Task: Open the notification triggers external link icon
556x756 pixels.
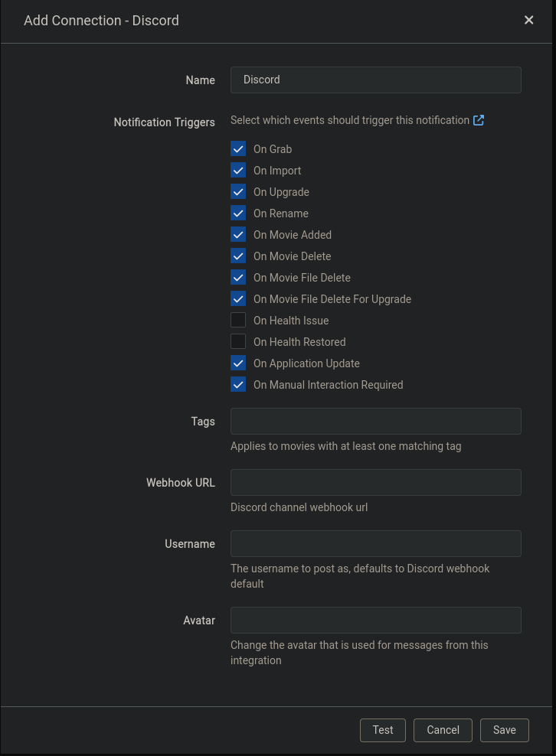Action: click(479, 120)
